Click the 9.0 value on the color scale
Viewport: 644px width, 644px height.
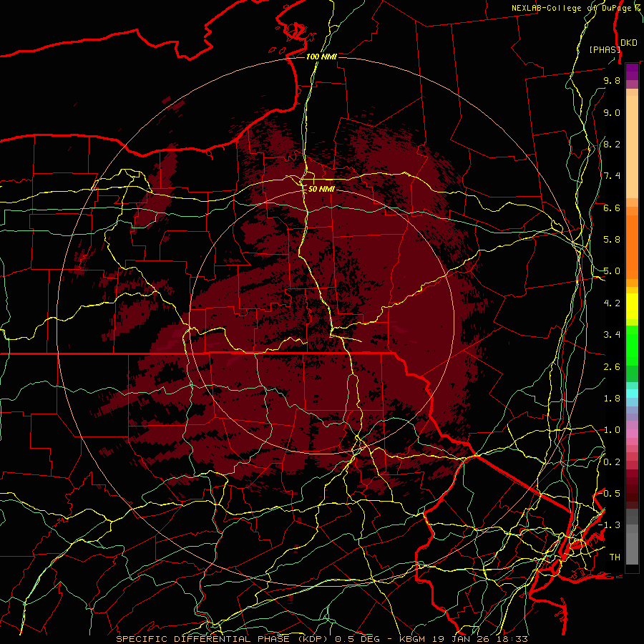point(612,112)
